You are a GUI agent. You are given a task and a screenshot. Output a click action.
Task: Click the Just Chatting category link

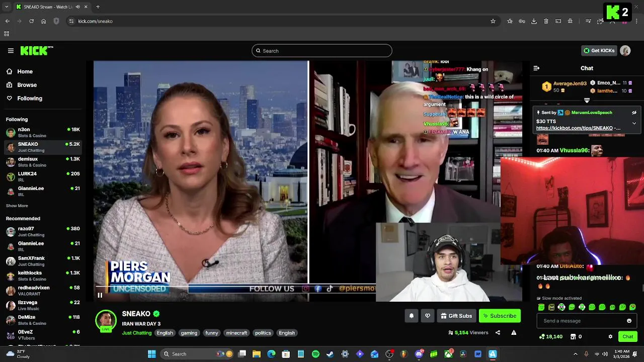tap(136, 333)
